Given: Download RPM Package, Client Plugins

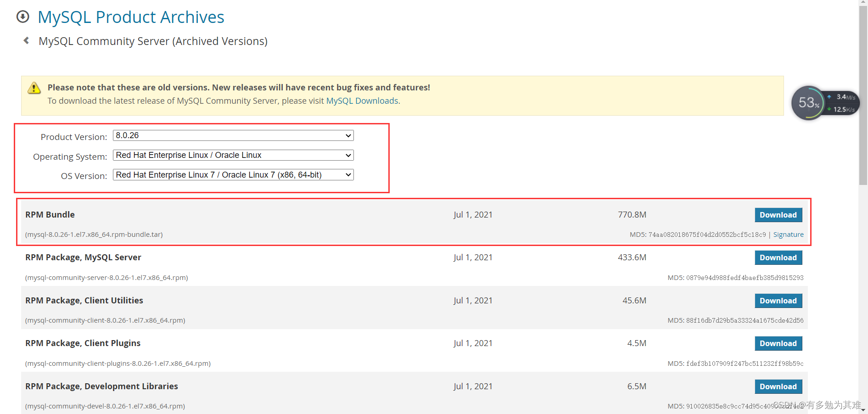Looking at the screenshot, I should (x=778, y=343).
